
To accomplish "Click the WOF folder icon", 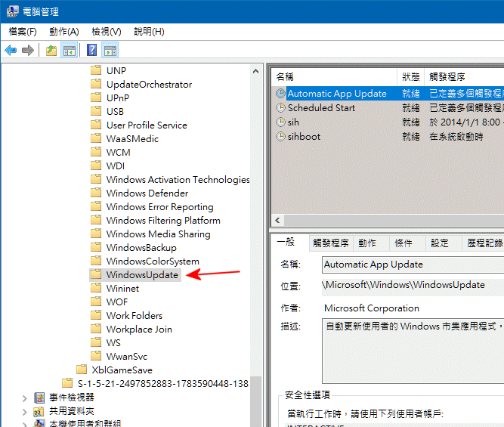I will click(x=96, y=302).
